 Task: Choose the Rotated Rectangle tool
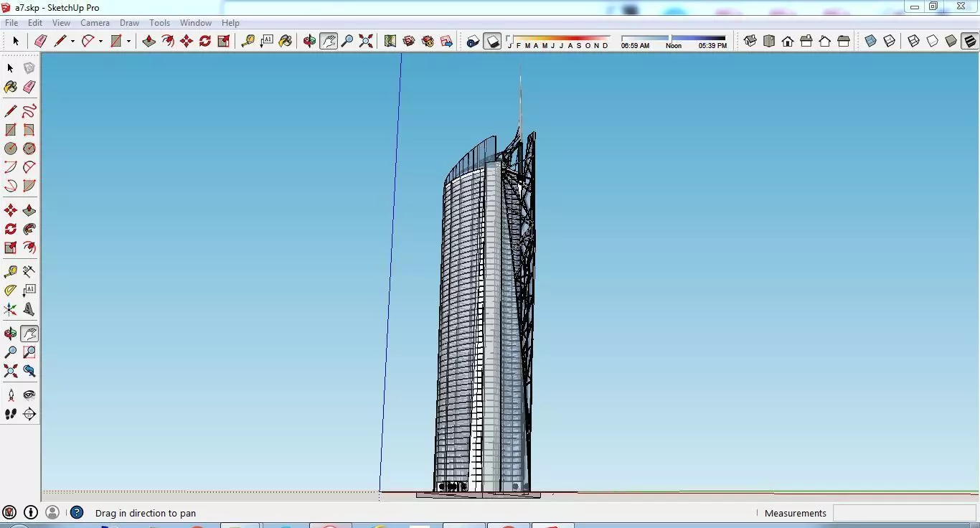tap(29, 130)
